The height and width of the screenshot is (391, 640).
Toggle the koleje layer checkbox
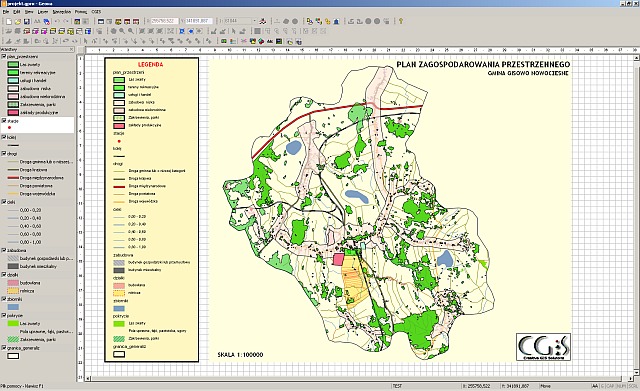point(4,137)
